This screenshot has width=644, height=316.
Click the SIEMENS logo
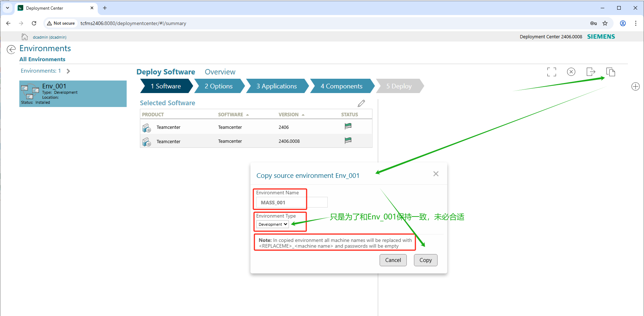tap(601, 37)
